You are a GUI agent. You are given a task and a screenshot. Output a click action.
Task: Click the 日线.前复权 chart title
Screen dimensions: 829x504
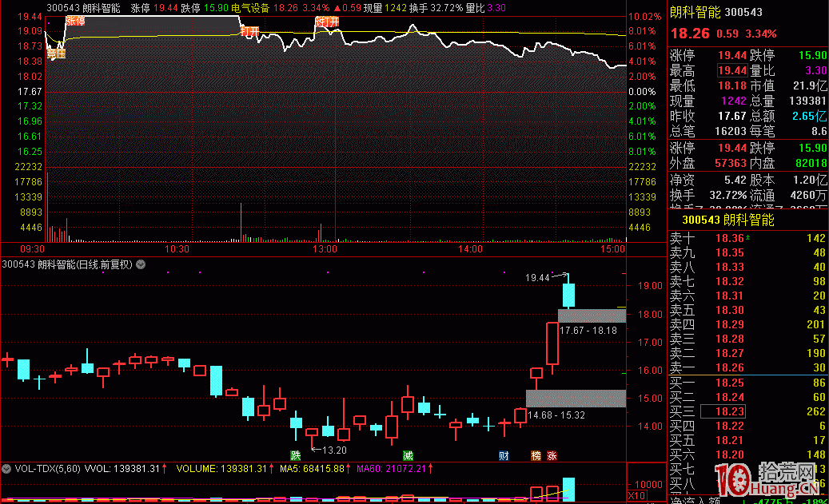pyautogui.click(x=68, y=264)
